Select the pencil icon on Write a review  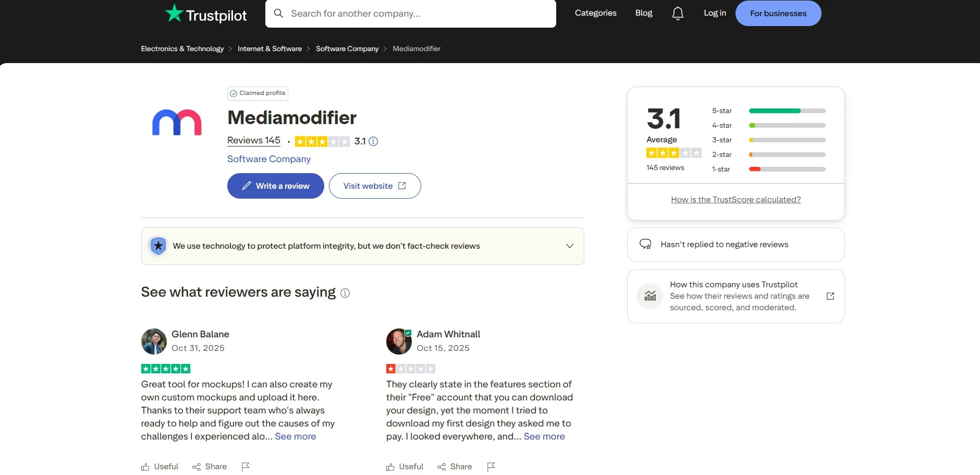248,186
